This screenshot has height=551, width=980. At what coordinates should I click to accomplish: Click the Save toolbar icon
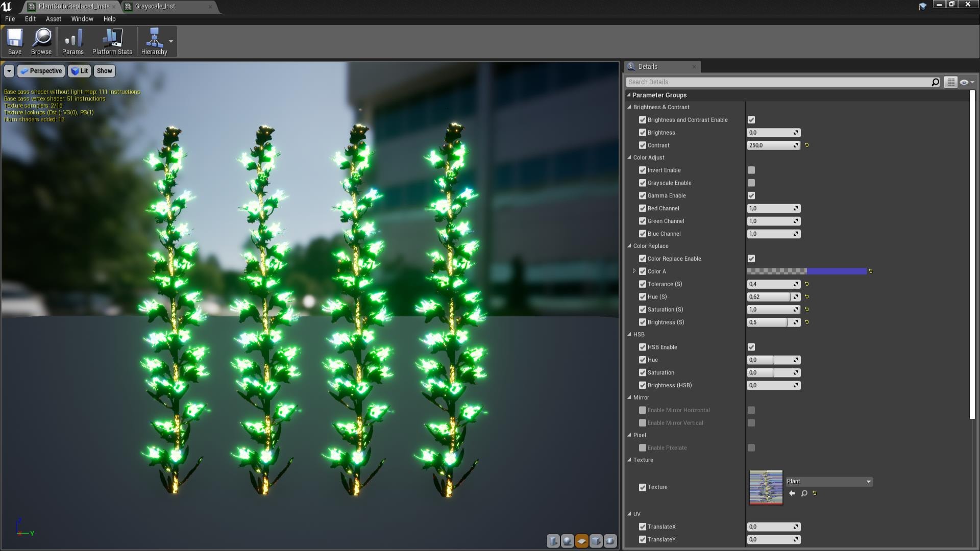(x=15, y=40)
